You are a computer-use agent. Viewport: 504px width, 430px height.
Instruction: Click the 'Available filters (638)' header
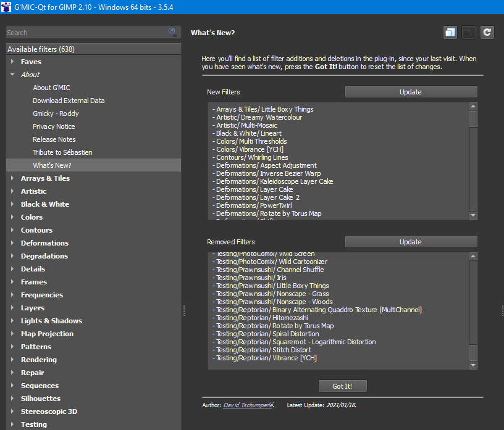click(x=93, y=49)
